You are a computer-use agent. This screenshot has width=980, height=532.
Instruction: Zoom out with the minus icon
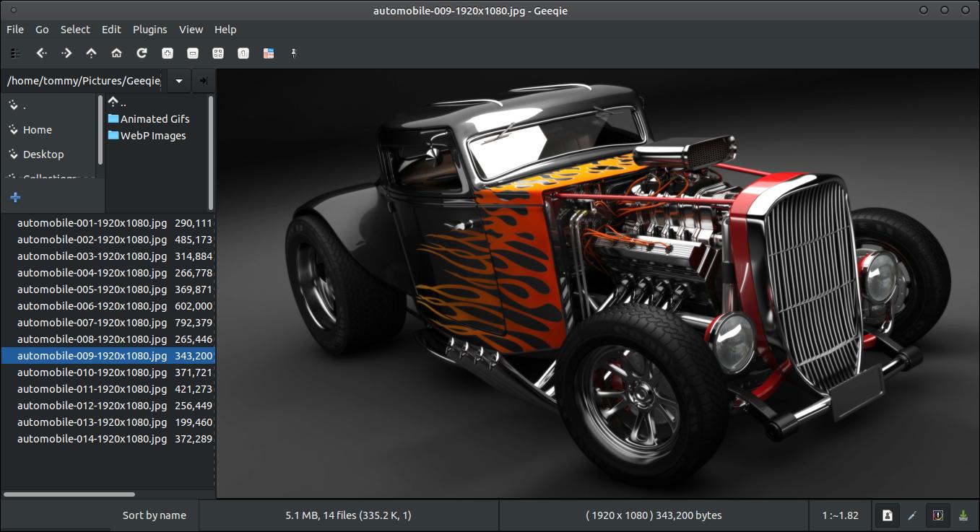pos(192,53)
